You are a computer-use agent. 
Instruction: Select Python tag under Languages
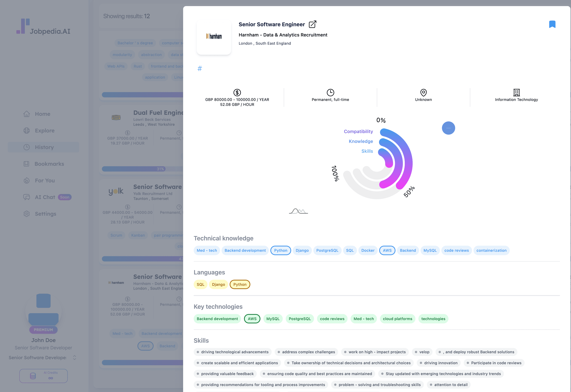[240, 285]
